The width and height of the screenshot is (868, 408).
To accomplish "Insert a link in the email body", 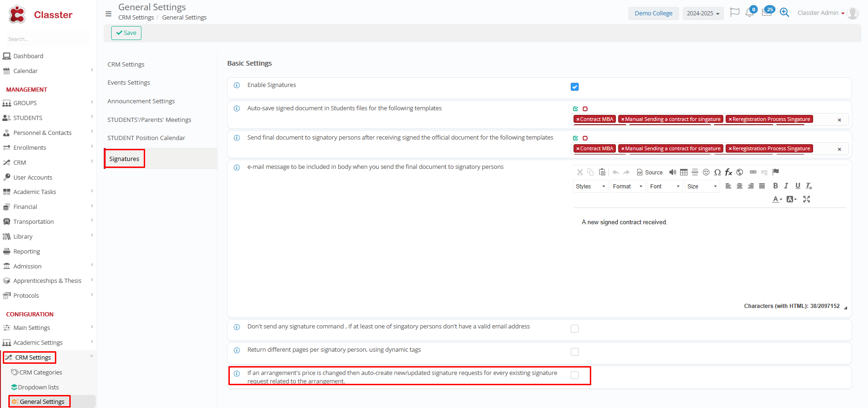I will [x=753, y=172].
